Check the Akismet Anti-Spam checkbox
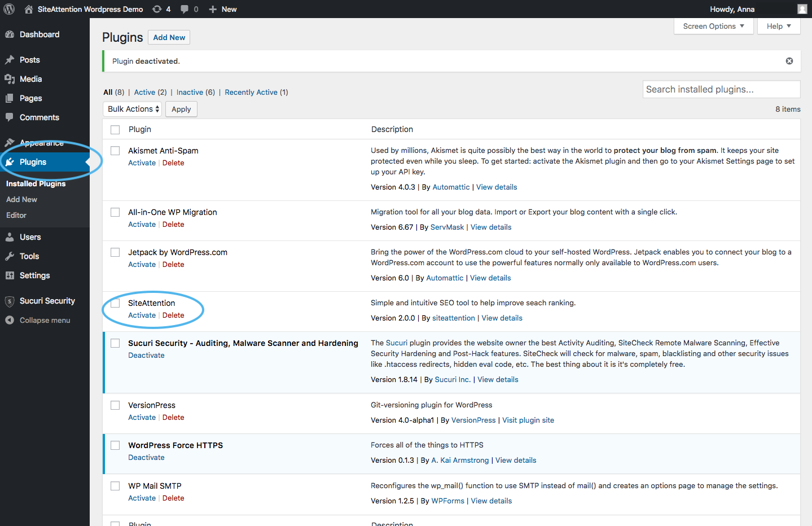This screenshot has height=526, width=812. [115, 151]
